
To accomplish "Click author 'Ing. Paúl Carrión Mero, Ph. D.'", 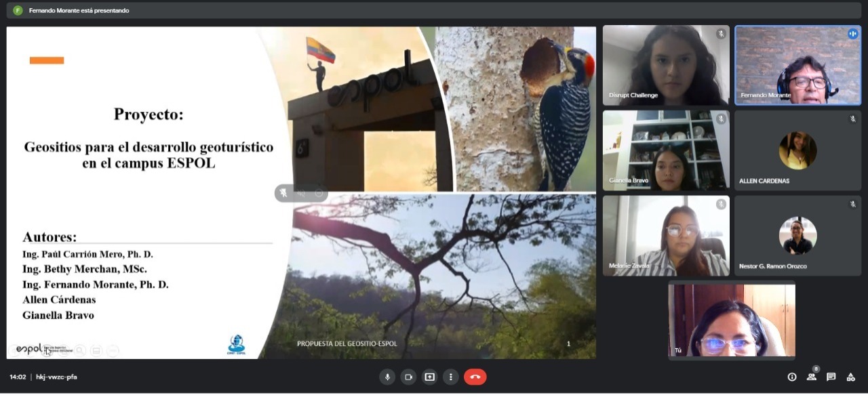I will tap(87, 254).
